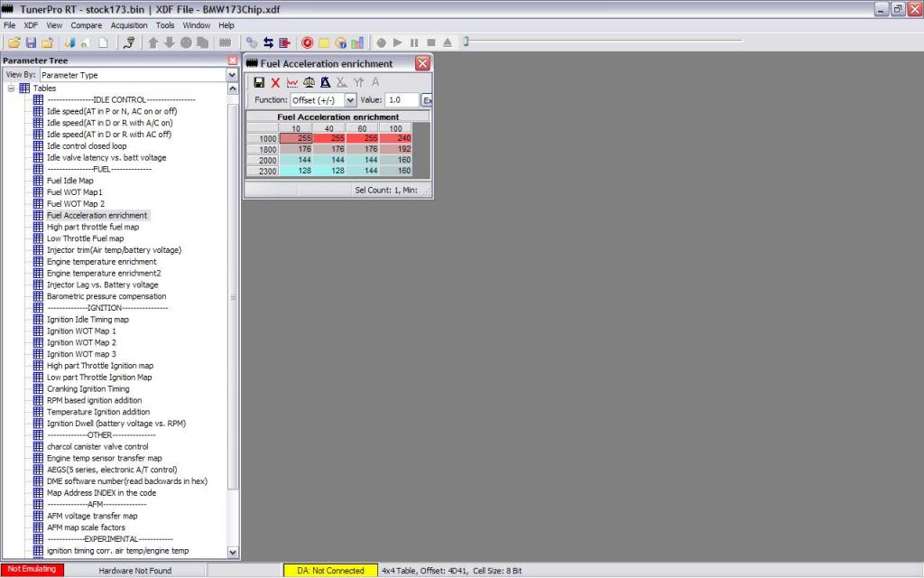The image size is (924, 578).
Task: Save the bin with the floppy disk icon
Action: [31, 42]
